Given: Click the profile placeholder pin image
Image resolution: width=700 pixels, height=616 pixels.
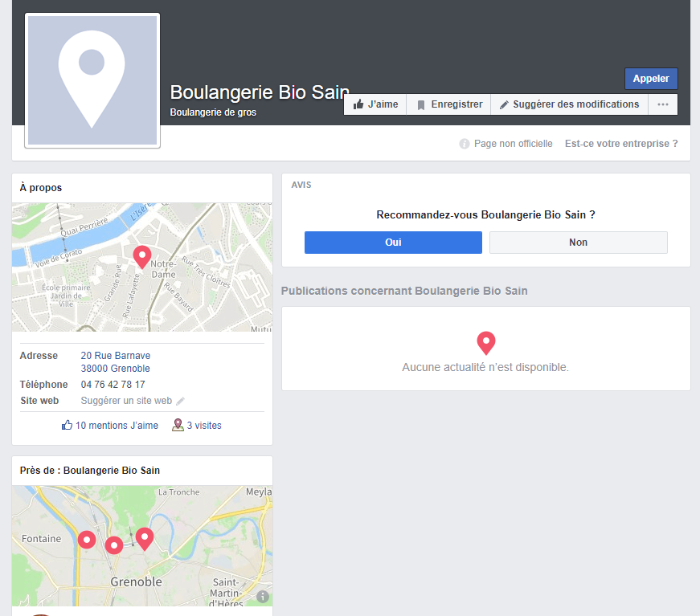Looking at the screenshot, I should [92, 80].
